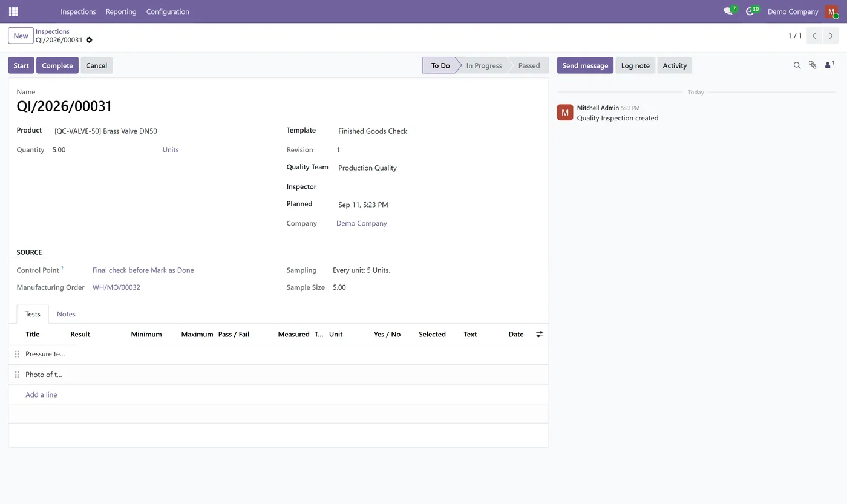Open the Inspections menu
The image size is (847, 504).
tap(78, 11)
